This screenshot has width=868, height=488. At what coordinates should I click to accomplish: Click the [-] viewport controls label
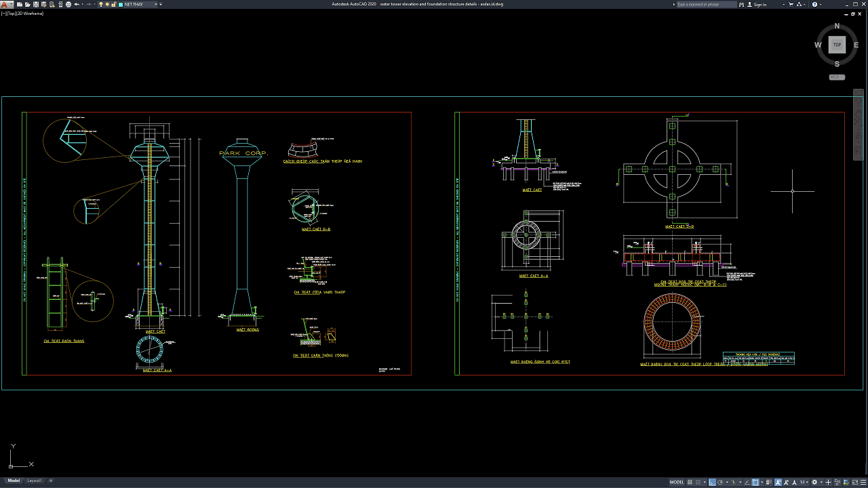(3, 14)
